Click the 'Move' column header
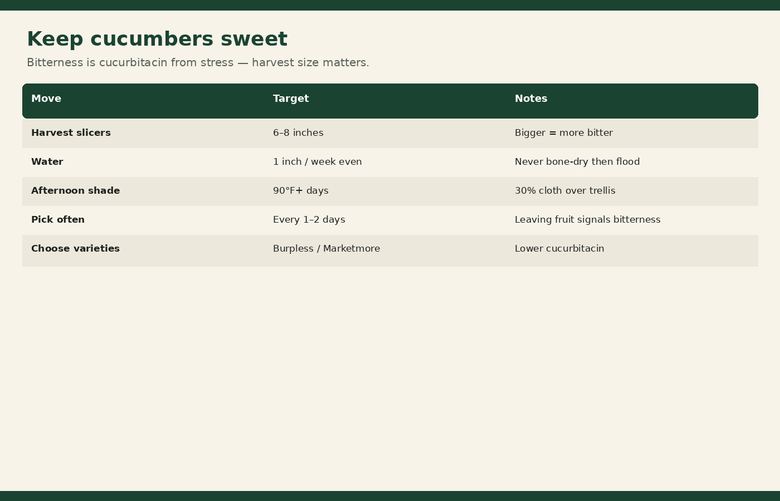Screen dimensions: 780x501 click(x=46, y=99)
